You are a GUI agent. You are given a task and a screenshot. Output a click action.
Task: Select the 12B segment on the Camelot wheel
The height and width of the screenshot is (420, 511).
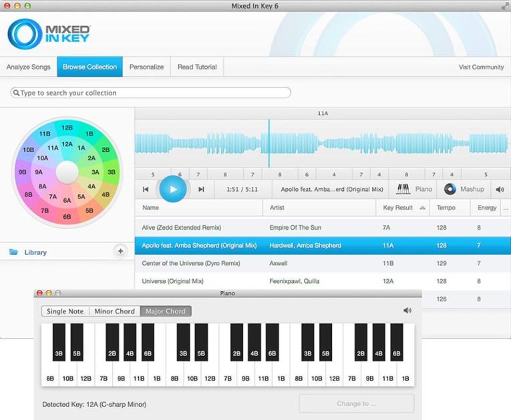click(67, 128)
